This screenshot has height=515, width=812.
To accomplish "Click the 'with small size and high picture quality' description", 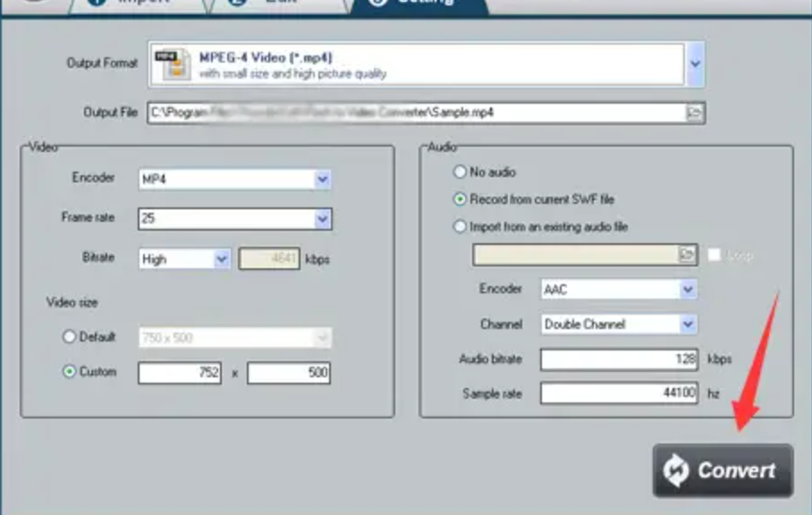I will pyautogui.click(x=292, y=74).
